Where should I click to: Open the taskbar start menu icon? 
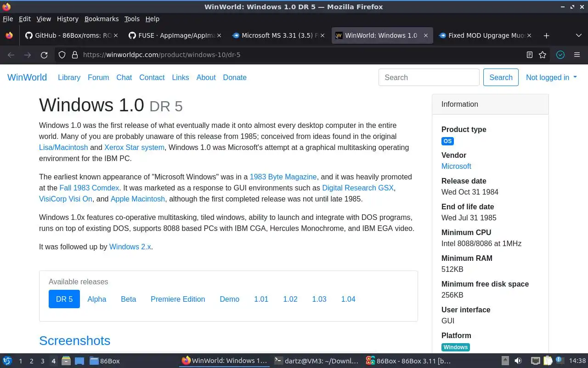(7, 361)
